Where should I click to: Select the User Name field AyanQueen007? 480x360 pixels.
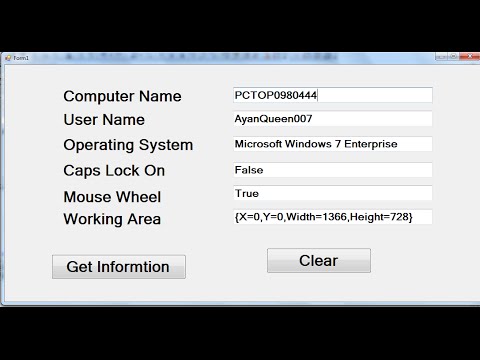333,119
